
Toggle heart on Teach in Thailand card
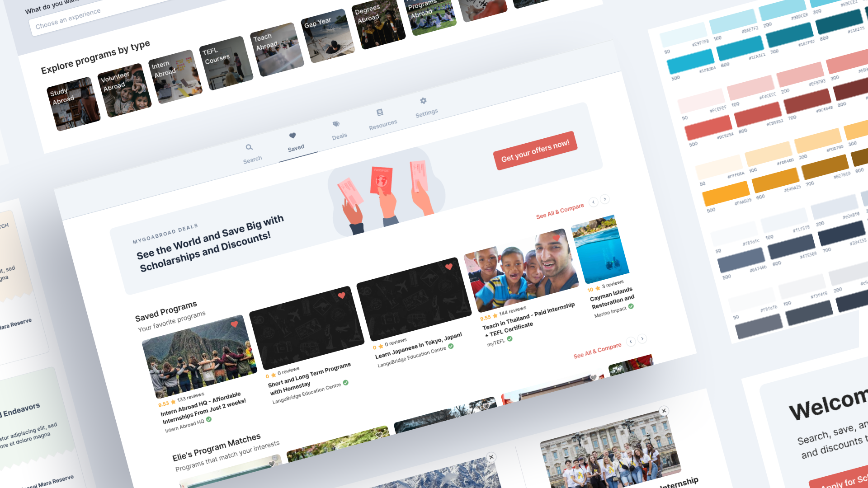(556, 238)
